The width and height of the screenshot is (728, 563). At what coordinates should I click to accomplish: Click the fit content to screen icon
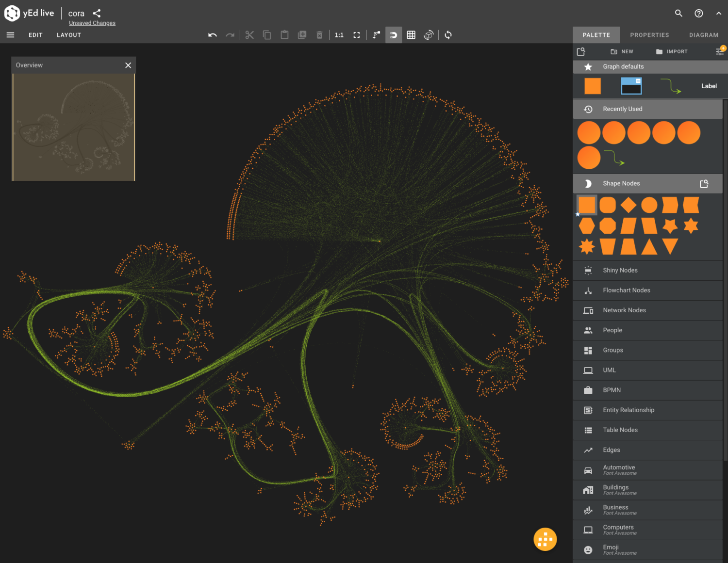(357, 35)
